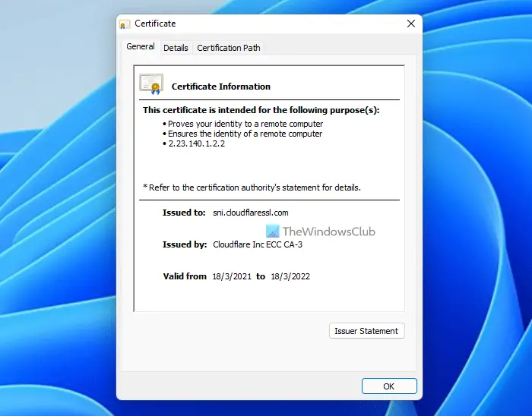Click the 'intended for the following purpose(s)' heading
This screenshot has height=416, width=532.
coord(261,110)
